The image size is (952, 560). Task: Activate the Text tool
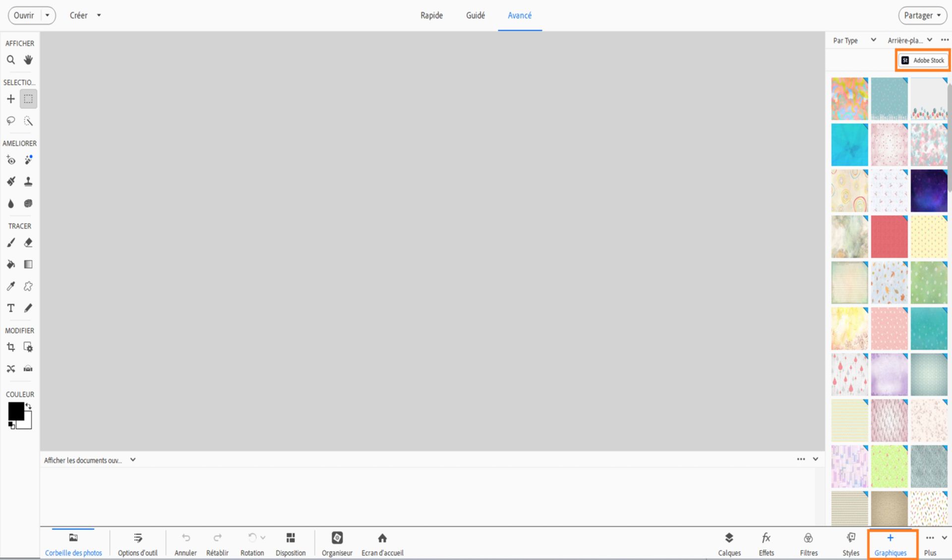(x=10, y=308)
